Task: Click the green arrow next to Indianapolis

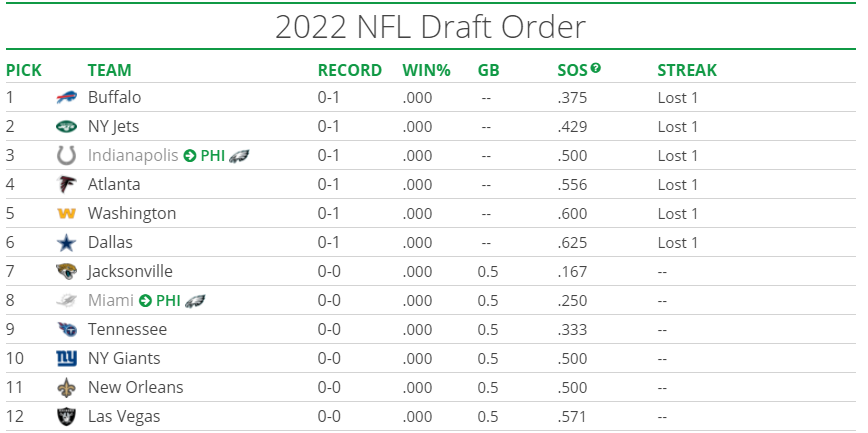Action: click(190, 156)
